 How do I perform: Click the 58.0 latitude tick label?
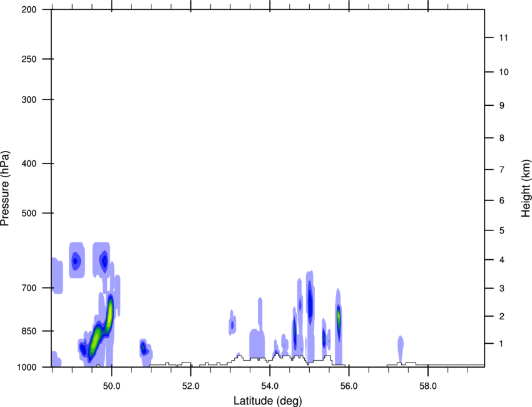[428, 386]
